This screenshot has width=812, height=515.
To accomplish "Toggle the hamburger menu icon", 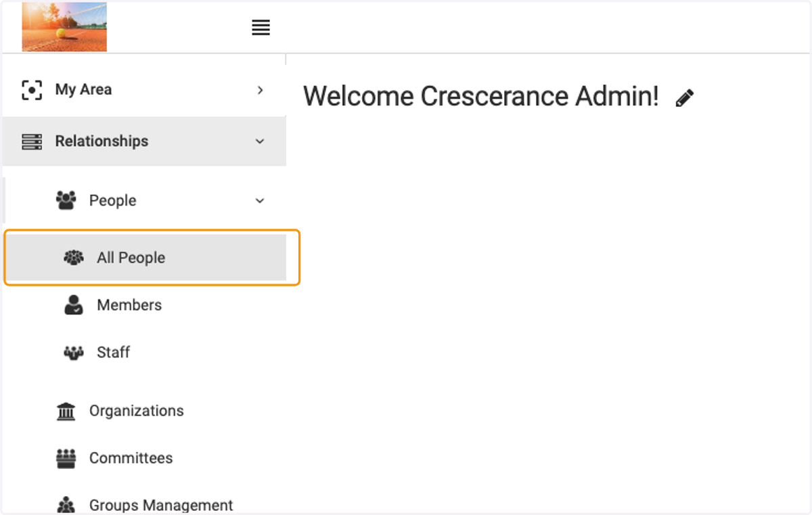I will coord(261,28).
